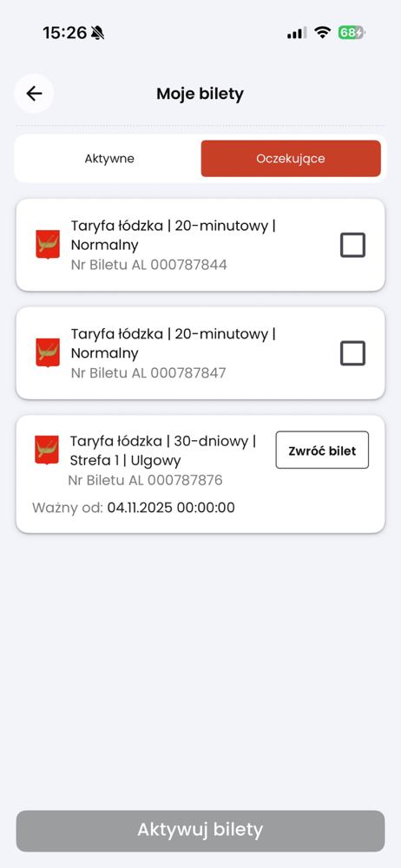Screen dimensions: 401x868
Task: Tap the back arrow button
Action: pyautogui.click(x=35, y=94)
